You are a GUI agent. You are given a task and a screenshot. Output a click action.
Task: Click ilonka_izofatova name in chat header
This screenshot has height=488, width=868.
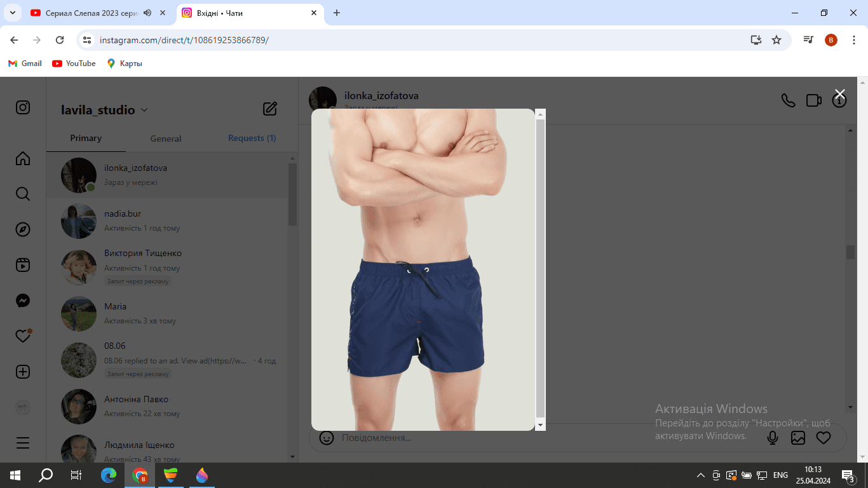381,96
